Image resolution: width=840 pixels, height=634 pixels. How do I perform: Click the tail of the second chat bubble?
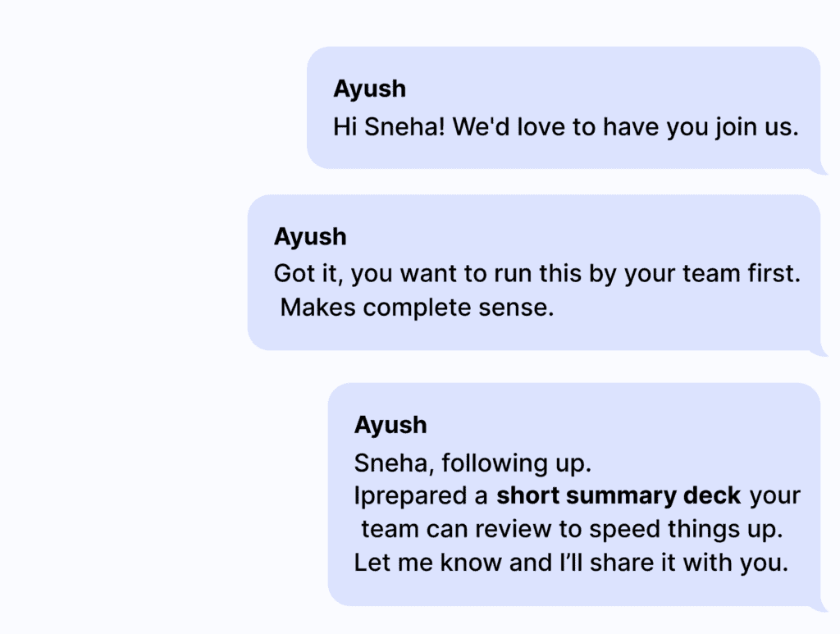pos(819,353)
